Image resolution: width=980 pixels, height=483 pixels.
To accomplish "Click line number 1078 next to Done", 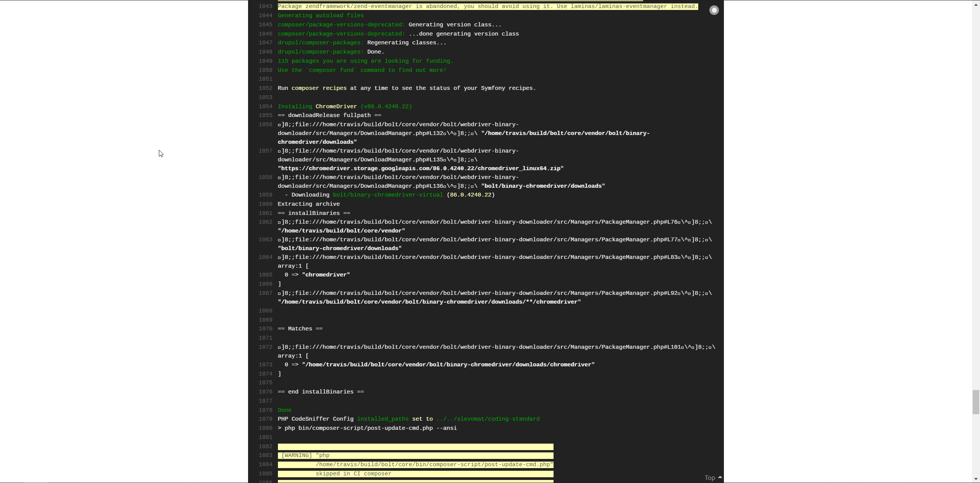I will click(x=265, y=410).
